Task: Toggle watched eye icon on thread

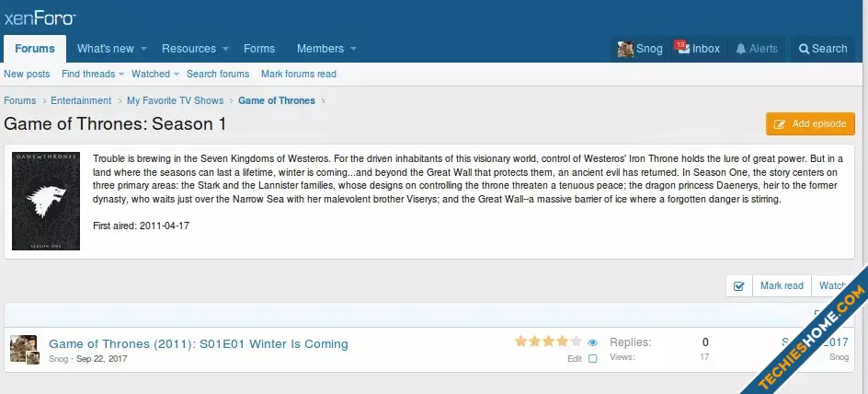Action: (x=592, y=342)
